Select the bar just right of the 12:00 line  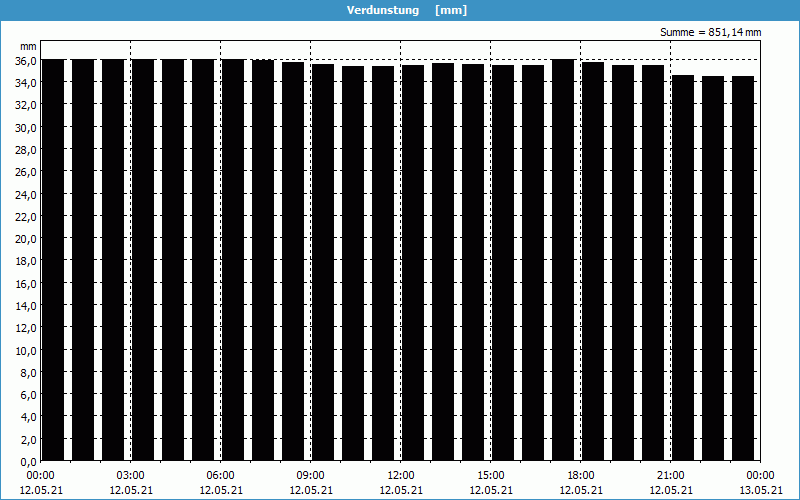pos(413,263)
